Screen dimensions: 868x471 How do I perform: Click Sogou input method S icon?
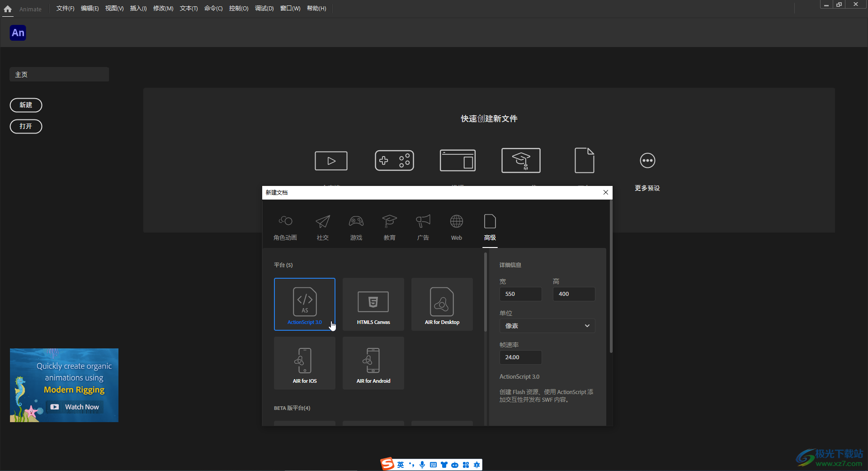point(387,464)
